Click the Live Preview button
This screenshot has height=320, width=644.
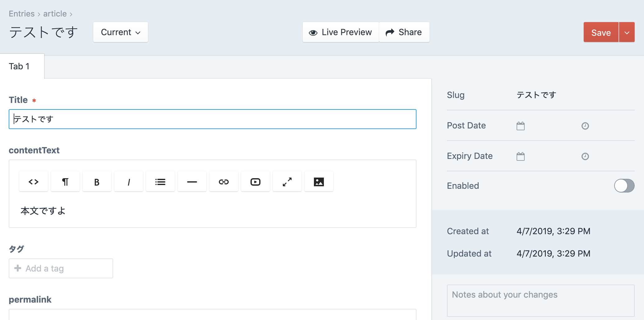coord(341,32)
